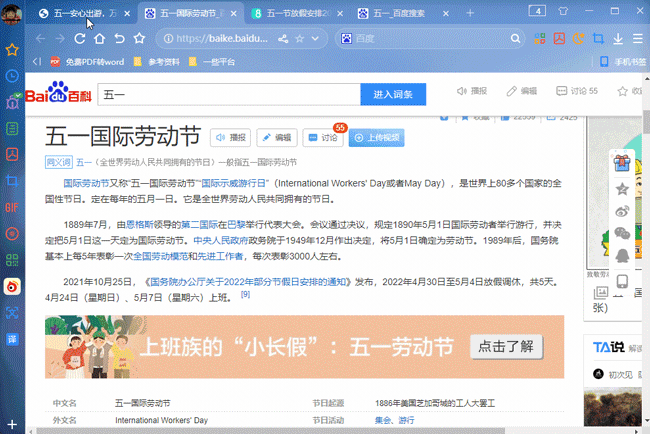Add sidebar app with plus icon

12,424
